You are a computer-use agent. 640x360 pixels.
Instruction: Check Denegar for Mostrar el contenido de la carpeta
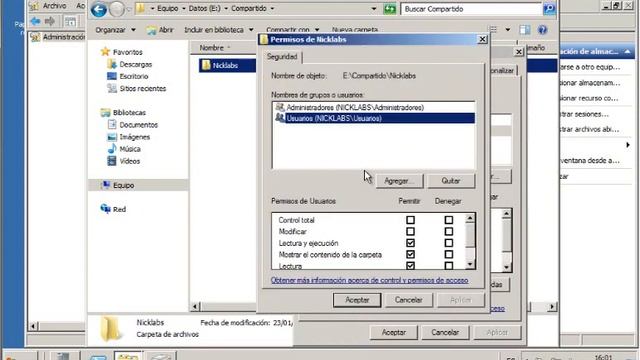[x=449, y=254]
